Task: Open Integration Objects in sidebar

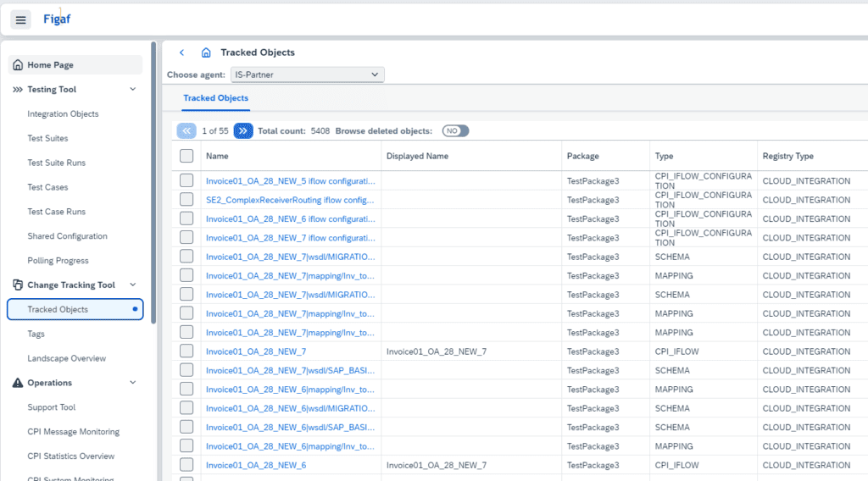Action: pos(63,113)
